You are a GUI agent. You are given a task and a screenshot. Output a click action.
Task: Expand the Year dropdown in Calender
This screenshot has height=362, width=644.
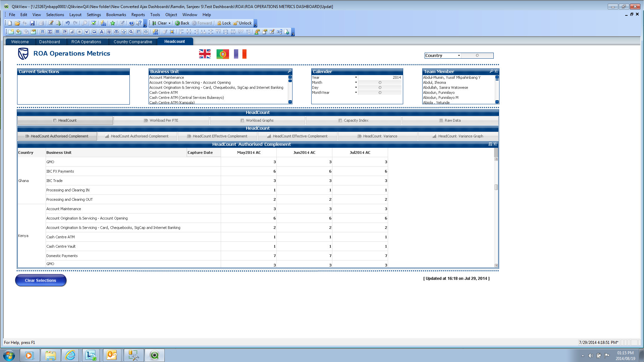356,77
